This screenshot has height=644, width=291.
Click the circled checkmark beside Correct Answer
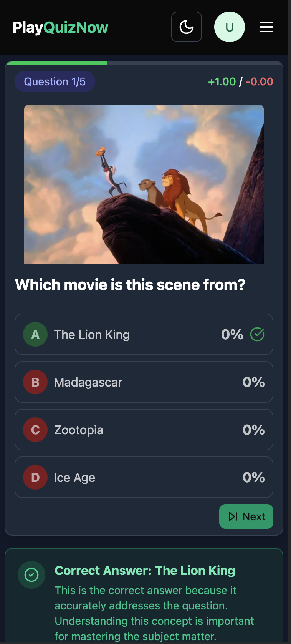31,574
